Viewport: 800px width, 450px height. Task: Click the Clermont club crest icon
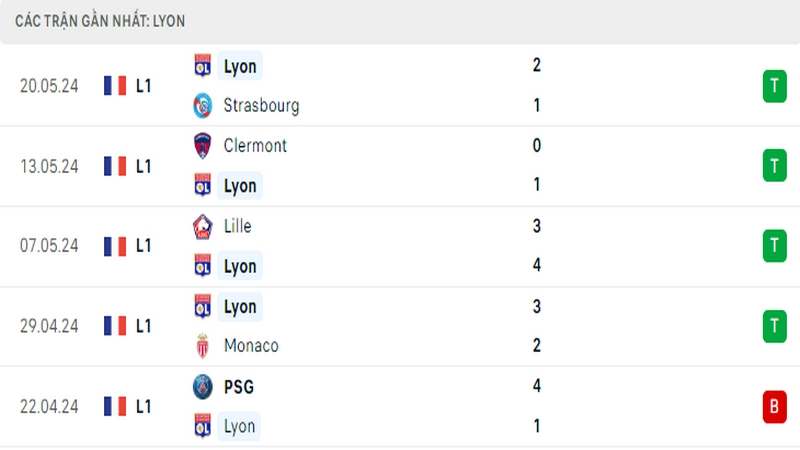[203, 146]
